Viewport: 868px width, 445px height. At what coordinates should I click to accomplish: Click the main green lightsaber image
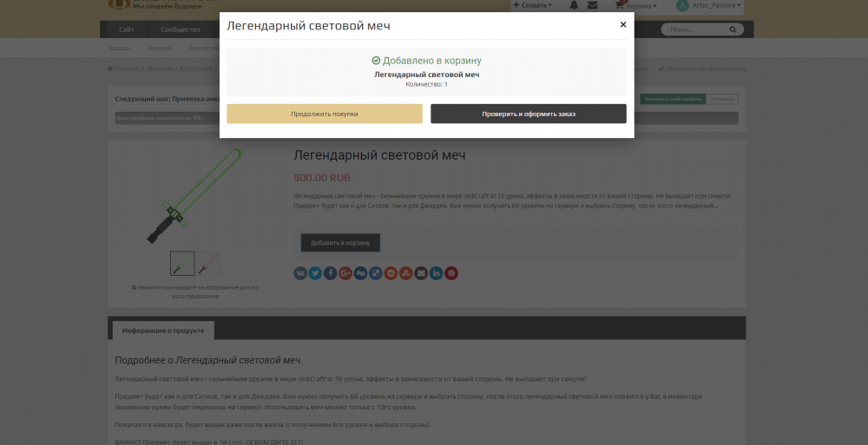pos(194,195)
